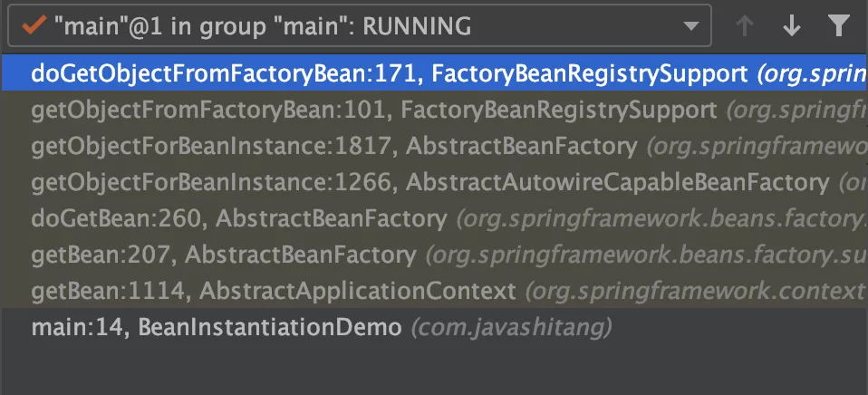This screenshot has height=395, width=868.
Task: Open the "main"@1 thread selector dropdown
Action: 353,26
